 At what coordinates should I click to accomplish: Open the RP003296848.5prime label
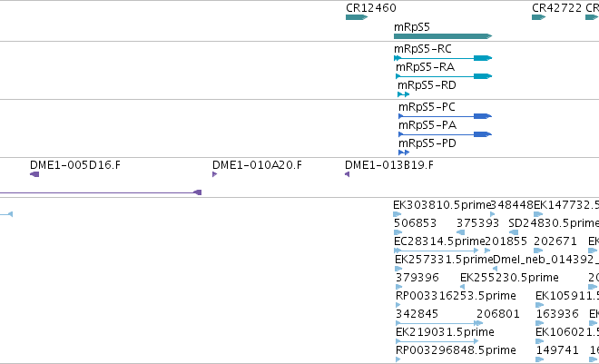456,350
